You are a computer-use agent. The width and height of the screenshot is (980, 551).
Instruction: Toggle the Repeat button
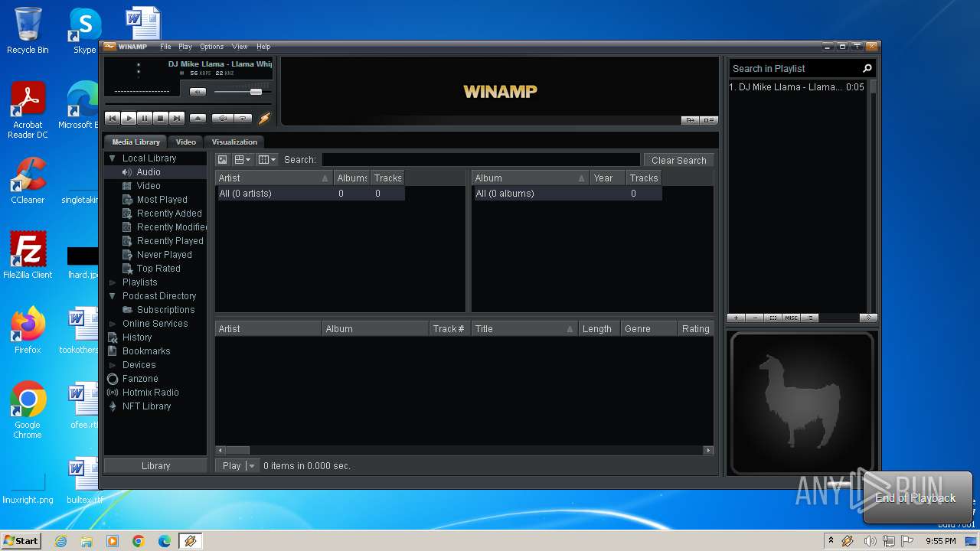coord(243,119)
